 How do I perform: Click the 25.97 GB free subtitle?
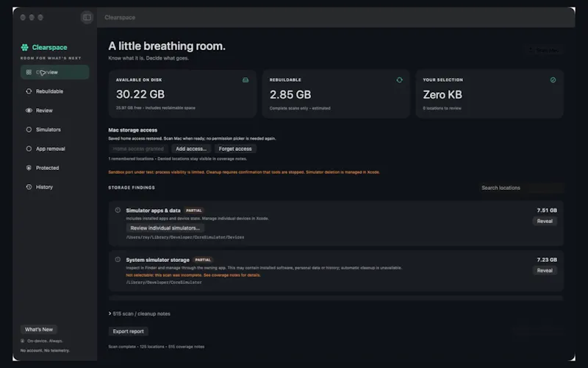(x=156, y=107)
